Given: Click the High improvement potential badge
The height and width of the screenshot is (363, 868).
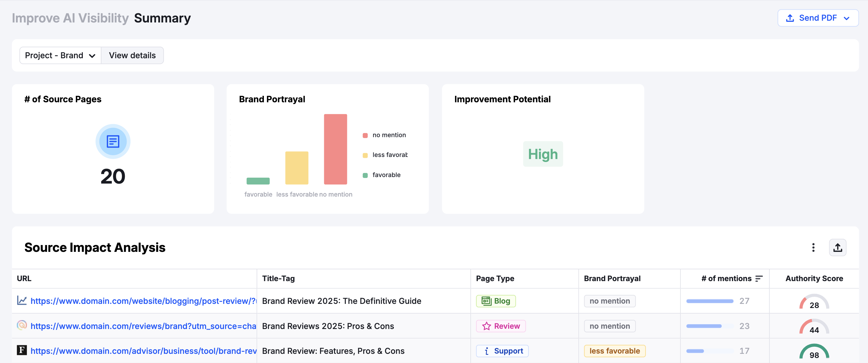Looking at the screenshot, I should click(x=543, y=154).
